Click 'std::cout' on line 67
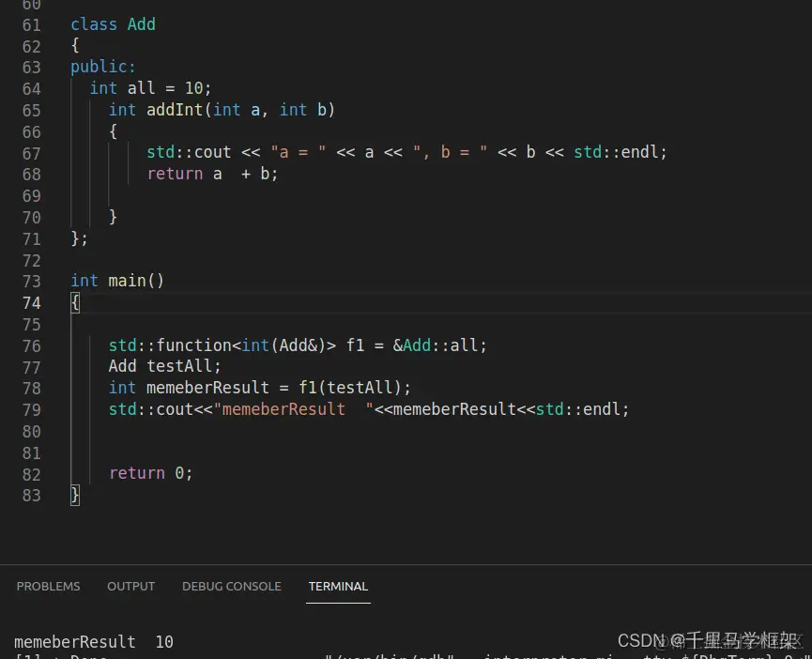The image size is (812, 659). [189, 152]
